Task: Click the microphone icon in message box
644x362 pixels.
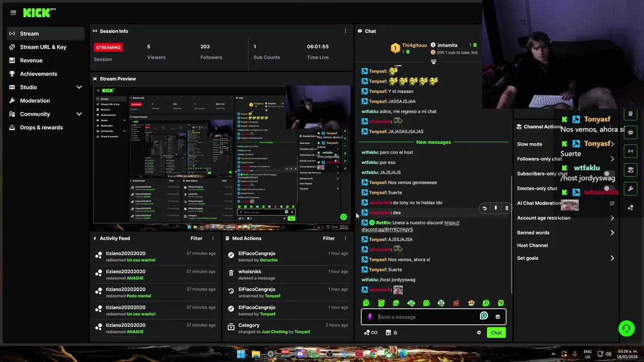Action: pyautogui.click(x=370, y=317)
